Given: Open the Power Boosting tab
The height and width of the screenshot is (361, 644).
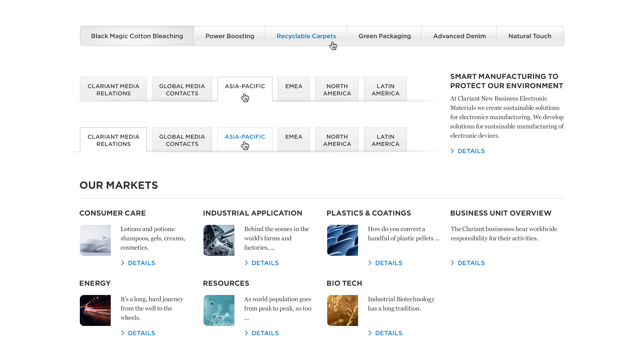Looking at the screenshot, I should pyautogui.click(x=230, y=36).
